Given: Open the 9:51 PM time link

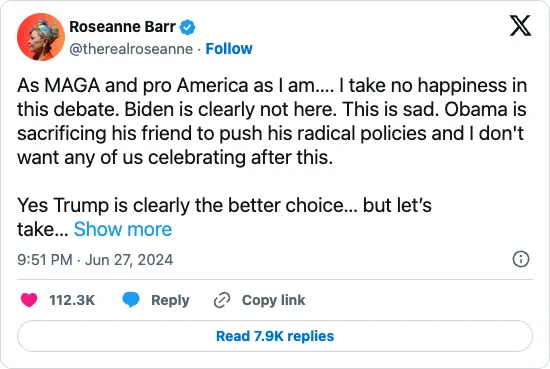Looking at the screenshot, I should (45, 260).
